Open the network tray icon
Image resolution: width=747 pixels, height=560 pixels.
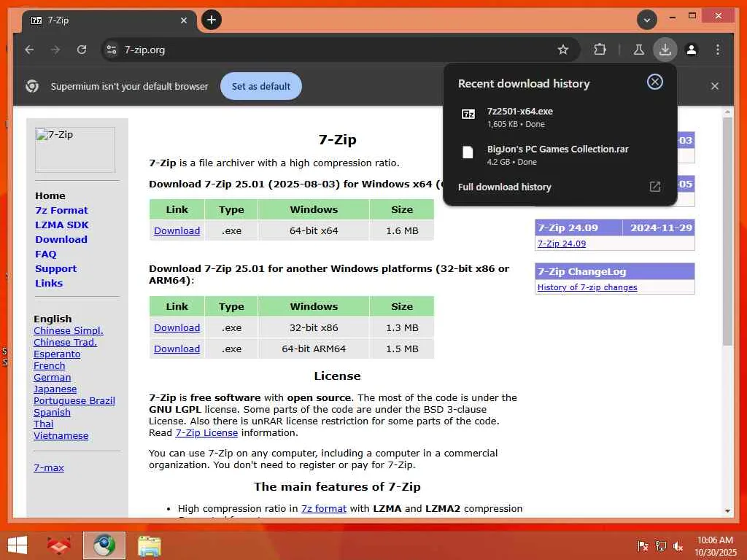click(x=660, y=545)
